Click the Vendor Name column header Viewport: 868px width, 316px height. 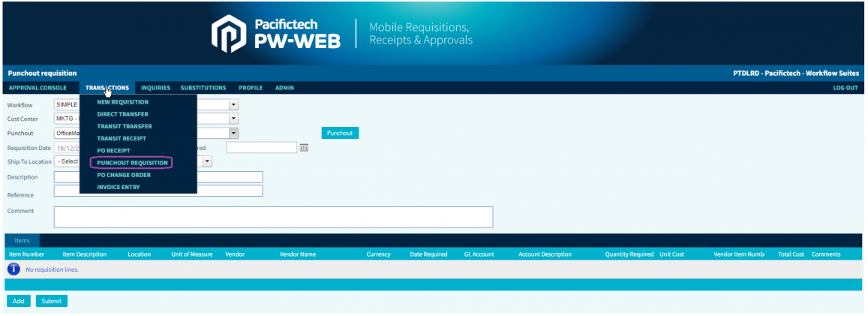point(297,254)
